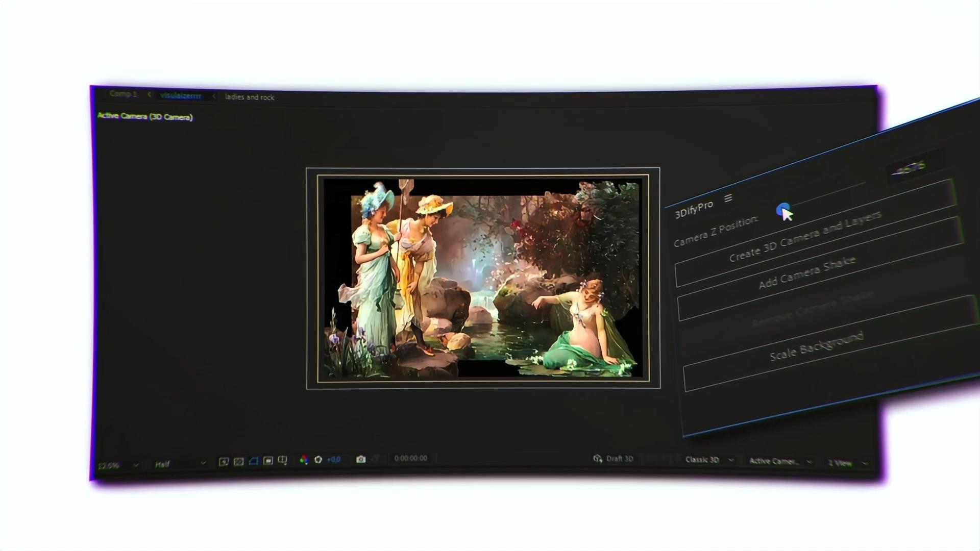Image resolution: width=980 pixels, height=551 pixels.
Task: Click the 3DifyPro panel title
Action: pos(694,209)
